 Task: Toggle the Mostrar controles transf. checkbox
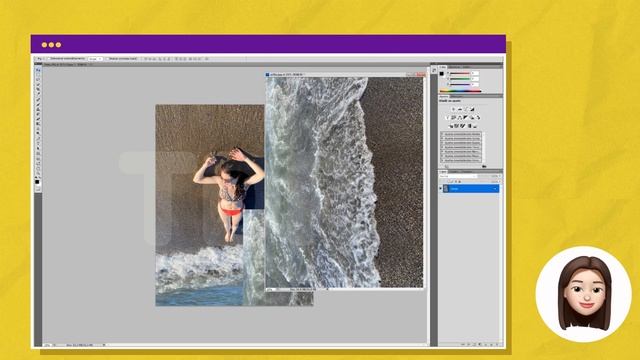[x=107, y=59]
